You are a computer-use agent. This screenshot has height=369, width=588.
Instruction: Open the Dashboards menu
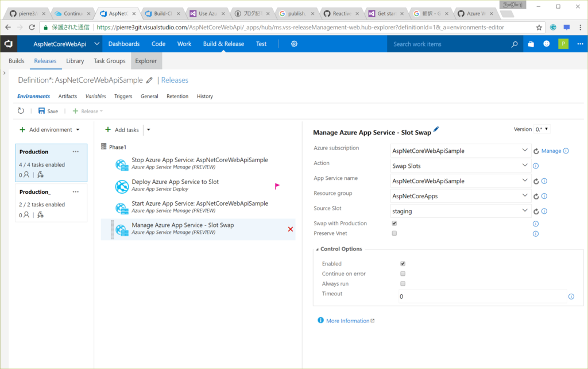pyautogui.click(x=124, y=44)
